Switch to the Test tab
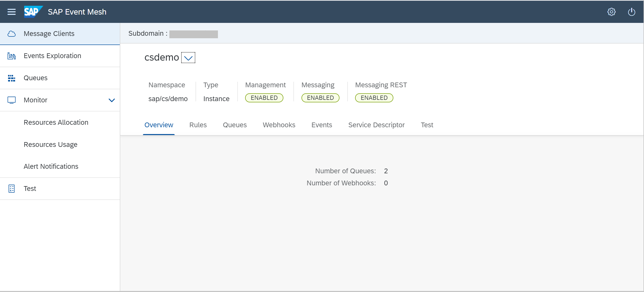This screenshot has height=292, width=644. tap(427, 125)
